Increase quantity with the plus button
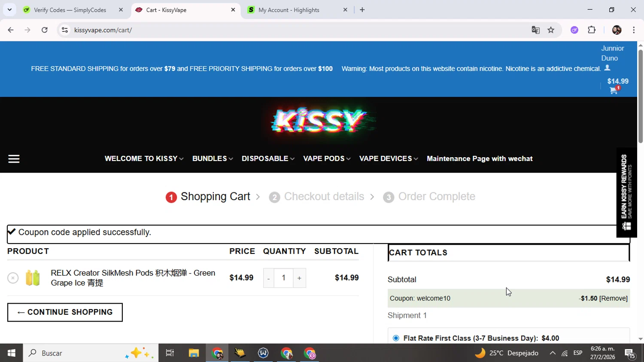The height and width of the screenshot is (362, 644). click(x=299, y=278)
